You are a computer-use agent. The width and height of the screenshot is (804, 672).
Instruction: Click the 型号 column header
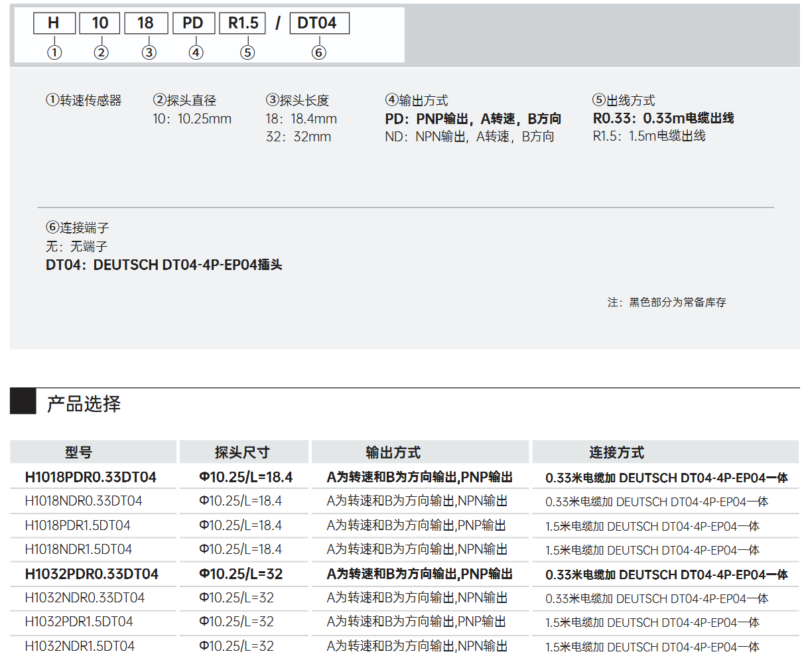tap(78, 452)
